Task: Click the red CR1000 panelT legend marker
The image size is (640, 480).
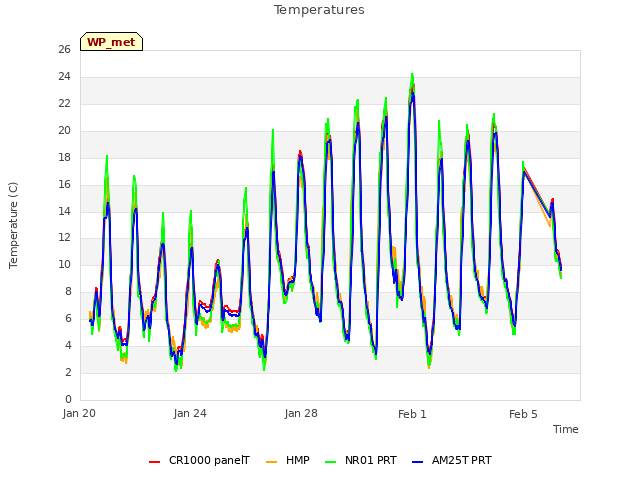Action: pos(154,462)
